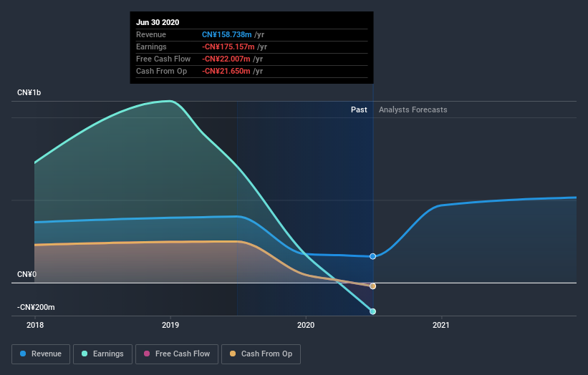This screenshot has height=375, width=588.
Task: Click the Past label
Action: tap(359, 109)
